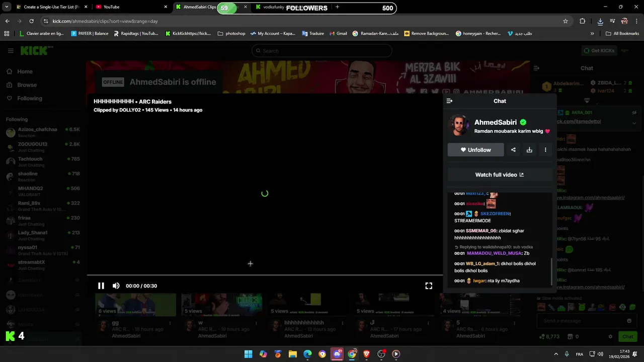Open the PAYEER | Balance bookmark

coord(90,34)
